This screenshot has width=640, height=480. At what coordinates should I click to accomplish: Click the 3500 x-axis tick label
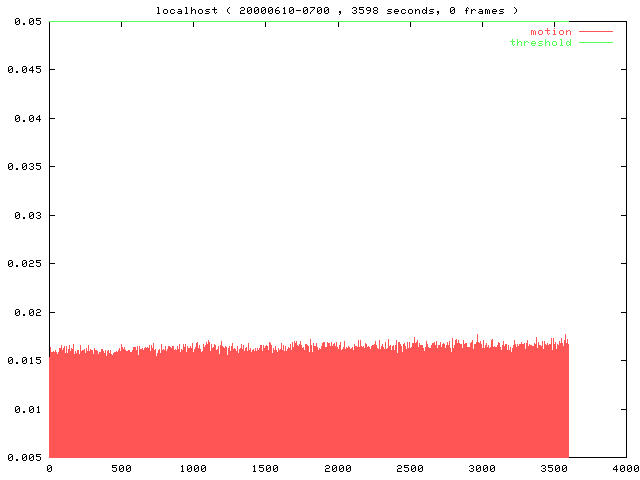554,468
